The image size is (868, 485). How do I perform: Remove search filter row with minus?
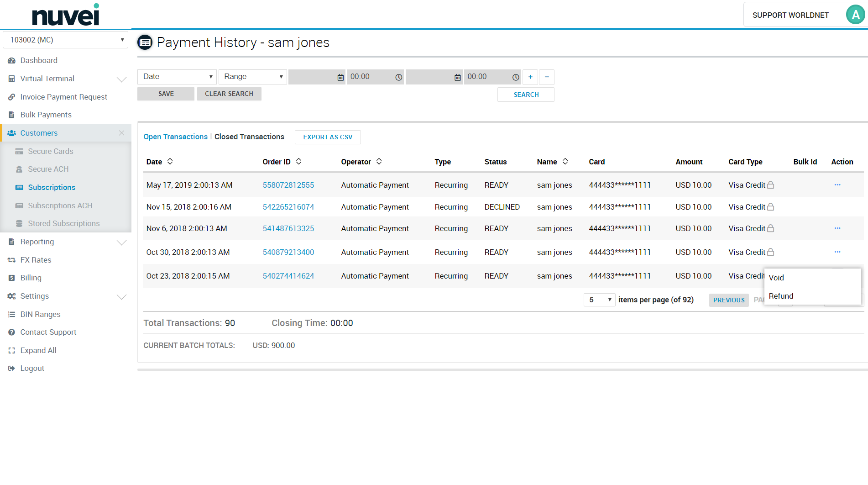tap(547, 77)
